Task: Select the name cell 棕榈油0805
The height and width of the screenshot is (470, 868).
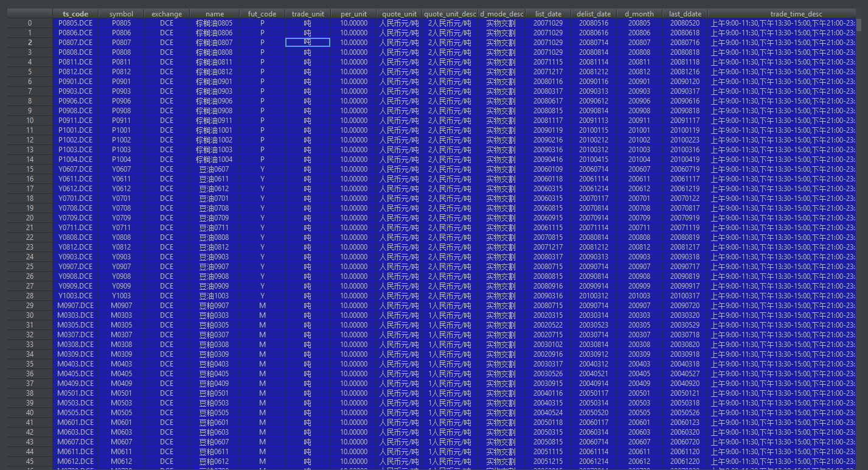Action: (x=215, y=23)
